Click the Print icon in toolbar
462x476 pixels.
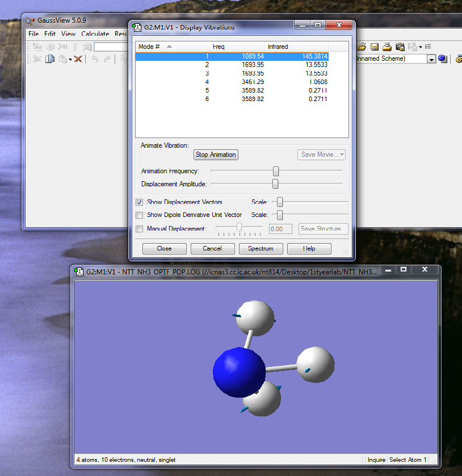point(387,47)
